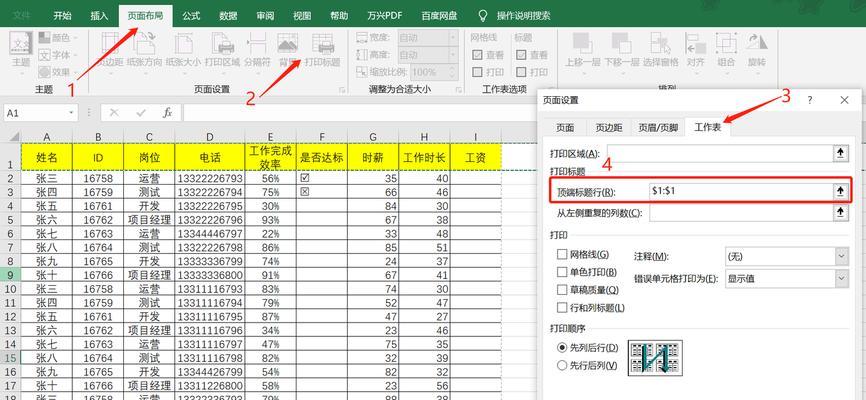This screenshot has width=866, height=400.
Task: Click the 下移一层 send backward icon
Action: point(621,43)
